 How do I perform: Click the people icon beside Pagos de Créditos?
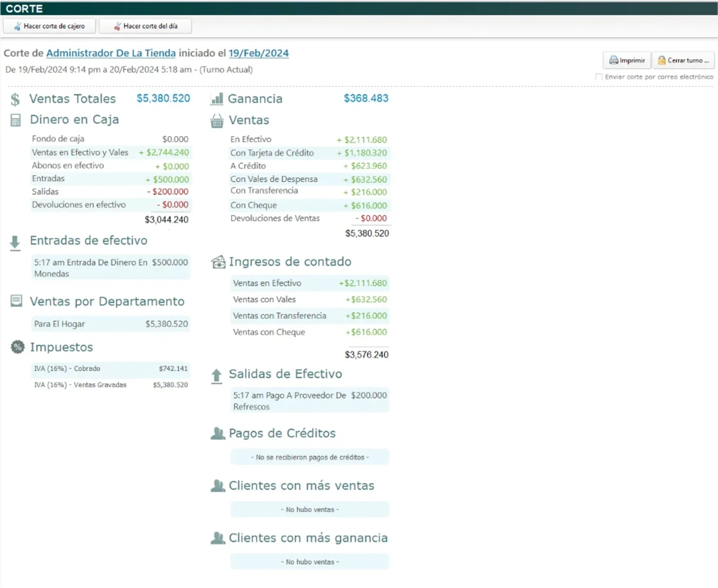[x=218, y=433]
